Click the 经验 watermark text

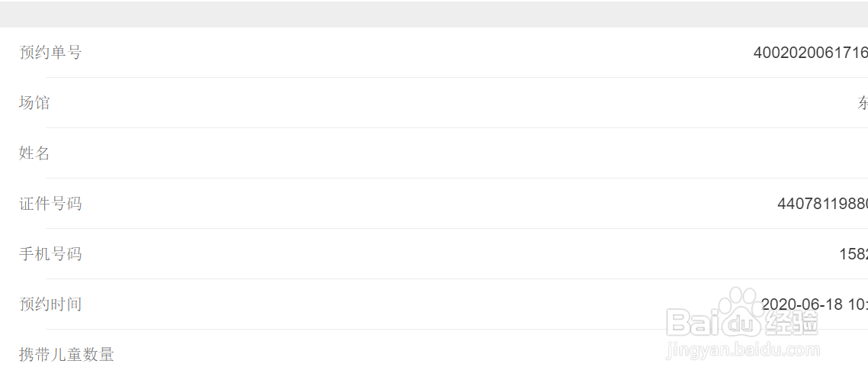791,324
